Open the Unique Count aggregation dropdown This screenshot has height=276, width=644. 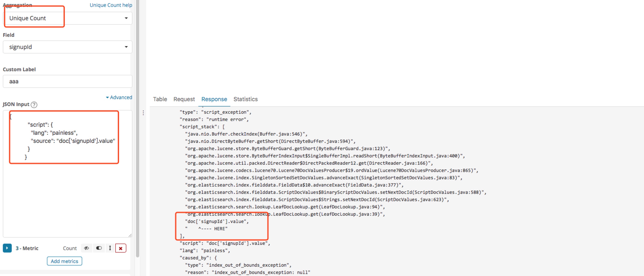click(x=68, y=18)
